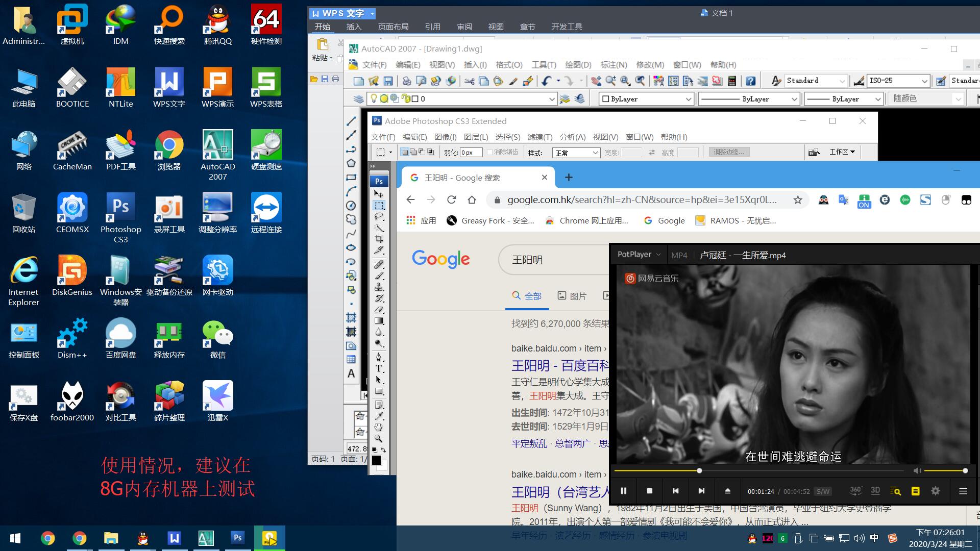Open the 插入 tab in WPS

(x=354, y=27)
